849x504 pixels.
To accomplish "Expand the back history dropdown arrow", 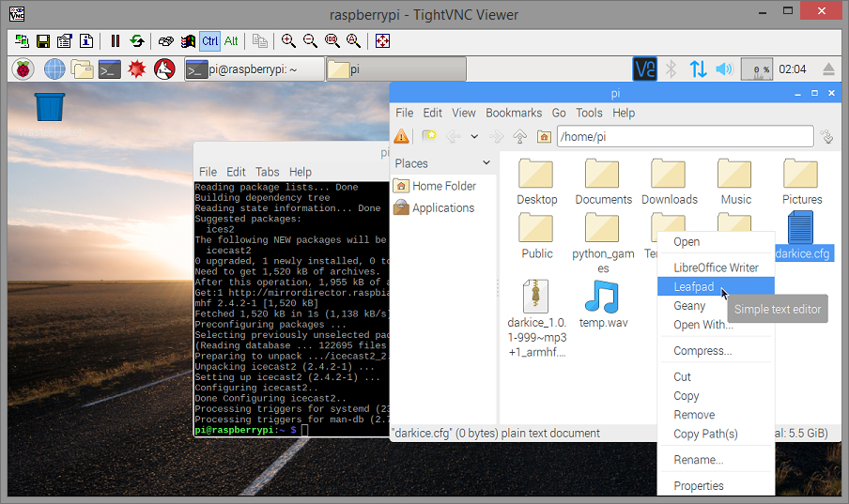I will pyautogui.click(x=474, y=136).
